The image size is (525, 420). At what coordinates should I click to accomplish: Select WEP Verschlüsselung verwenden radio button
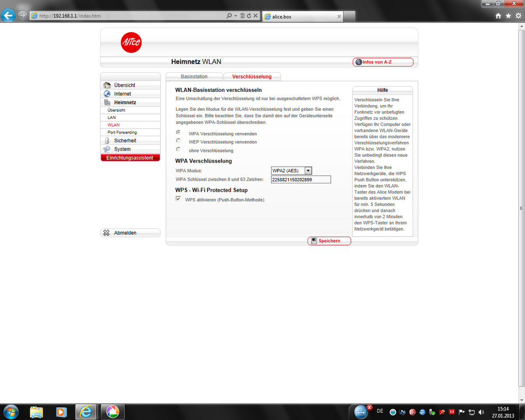coord(178,140)
